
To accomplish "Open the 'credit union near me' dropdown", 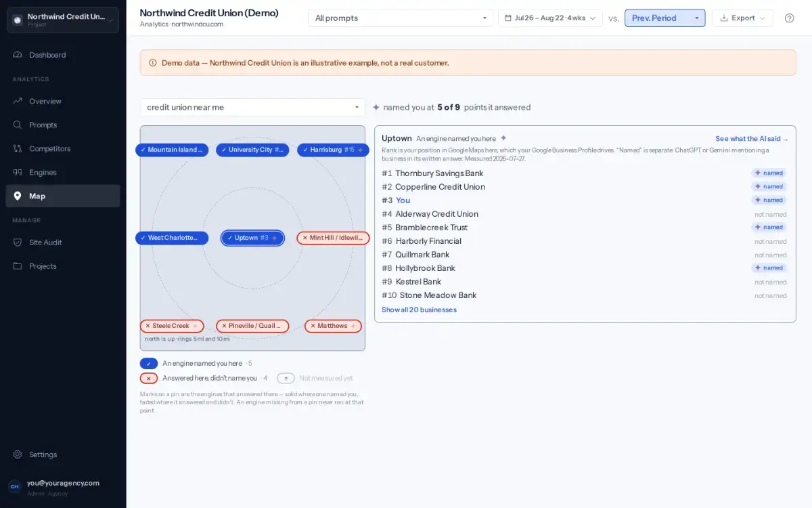I will [x=252, y=107].
